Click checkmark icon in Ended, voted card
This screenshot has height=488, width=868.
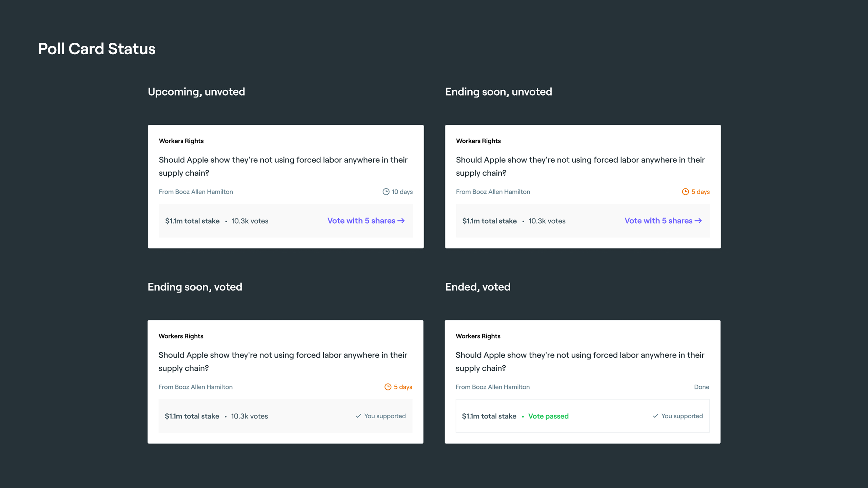655,416
